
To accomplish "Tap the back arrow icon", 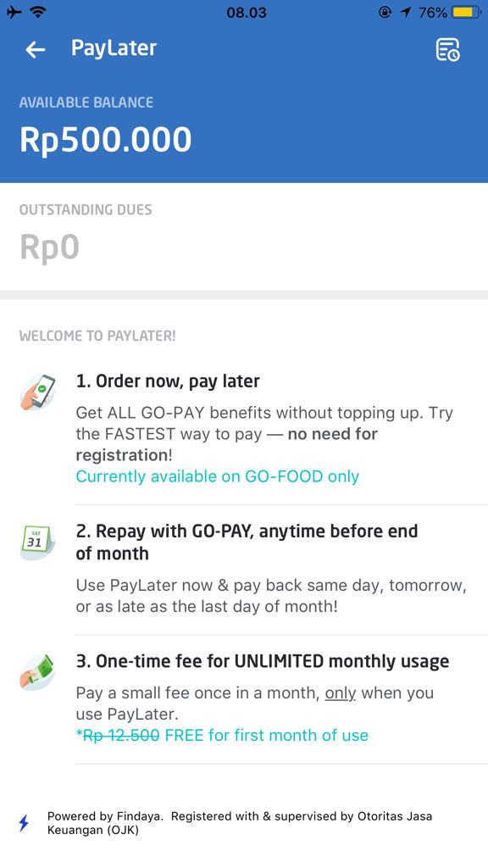I will click(35, 50).
